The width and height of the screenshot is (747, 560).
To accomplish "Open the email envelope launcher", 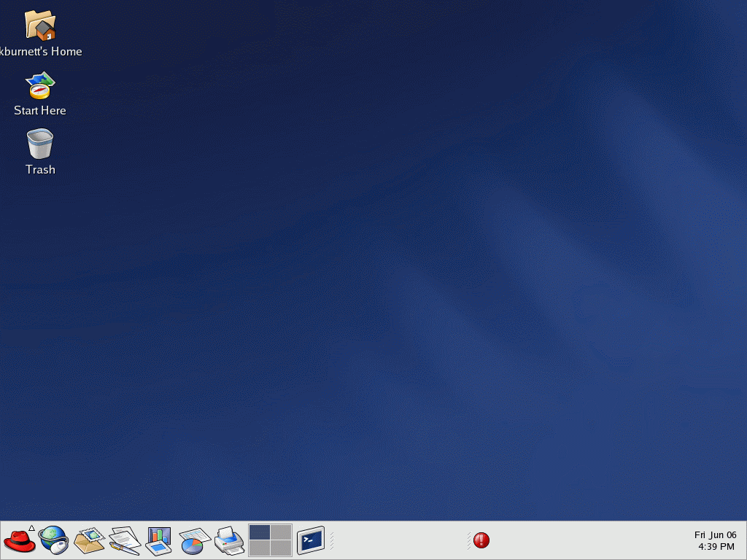I will pyautogui.click(x=89, y=540).
